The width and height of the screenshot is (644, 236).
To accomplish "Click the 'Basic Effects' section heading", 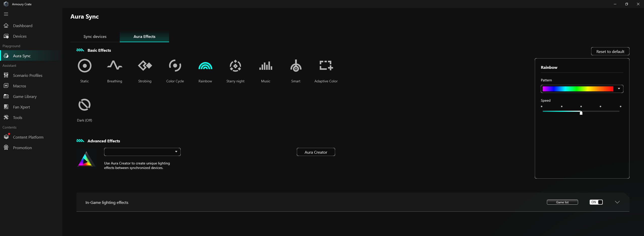I will point(99,50).
